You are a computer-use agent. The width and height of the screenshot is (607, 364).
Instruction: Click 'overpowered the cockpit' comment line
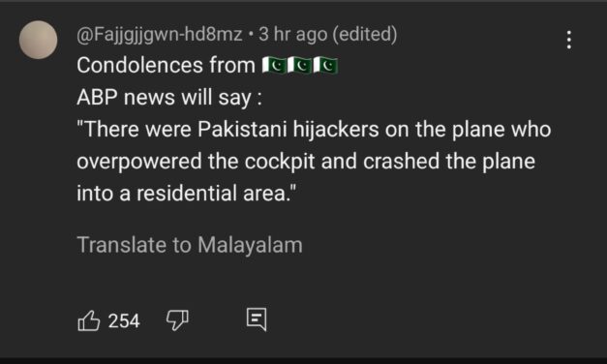[196, 162]
